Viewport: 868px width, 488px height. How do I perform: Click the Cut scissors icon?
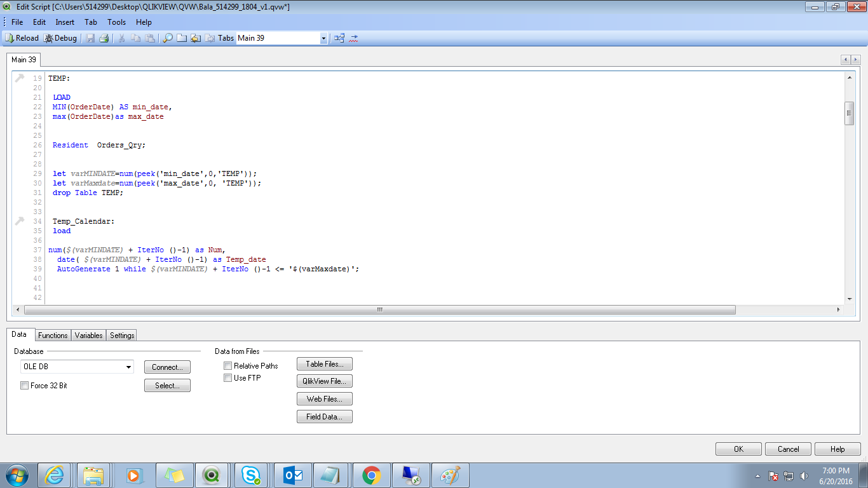click(121, 38)
